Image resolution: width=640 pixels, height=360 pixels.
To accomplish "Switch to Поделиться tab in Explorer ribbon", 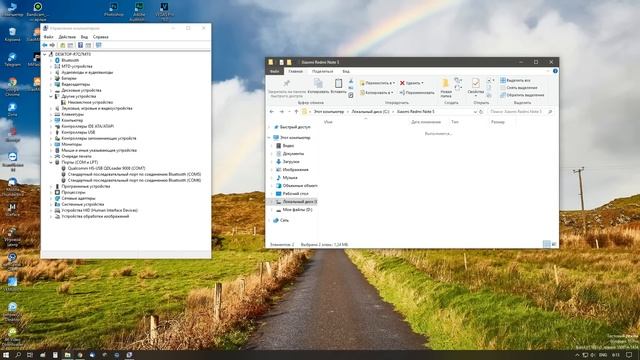I will pos(322,71).
